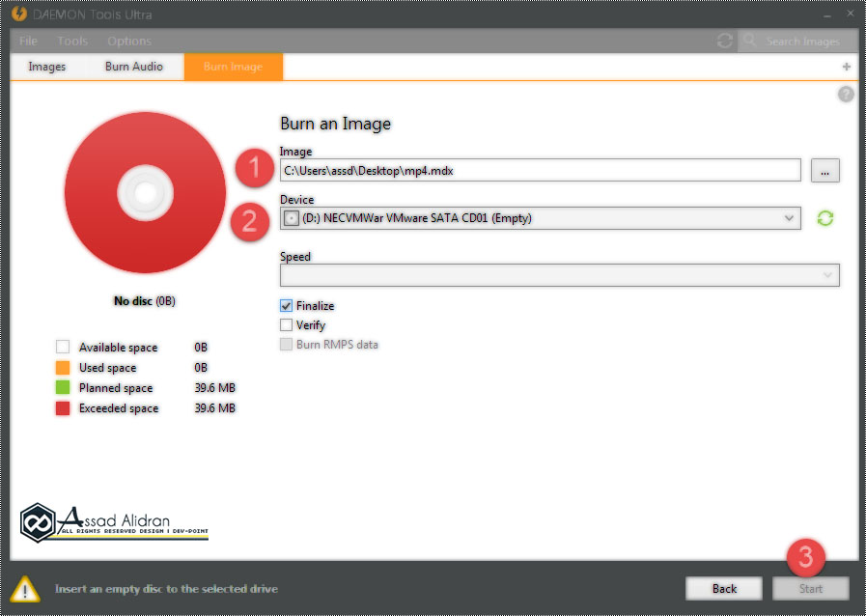866x616 pixels.
Task: Click the 'Device' field label
Action: (297, 200)
